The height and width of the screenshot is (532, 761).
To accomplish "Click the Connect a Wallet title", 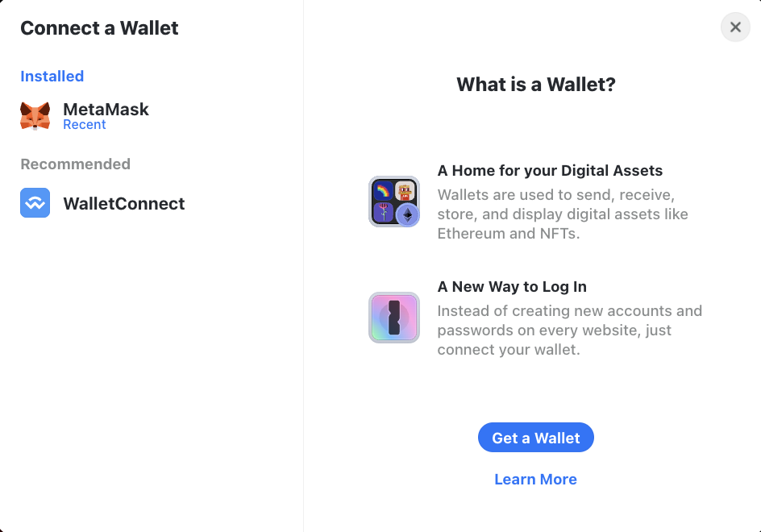I will point(99,28).
